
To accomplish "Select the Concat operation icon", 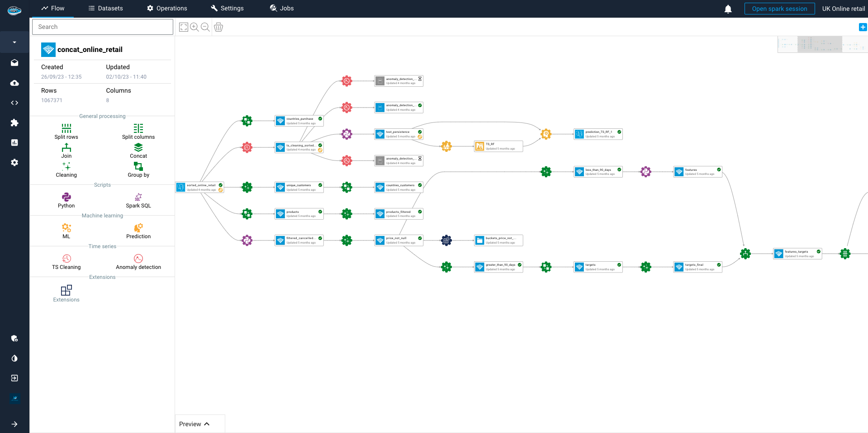I will (x=138, y=148).
